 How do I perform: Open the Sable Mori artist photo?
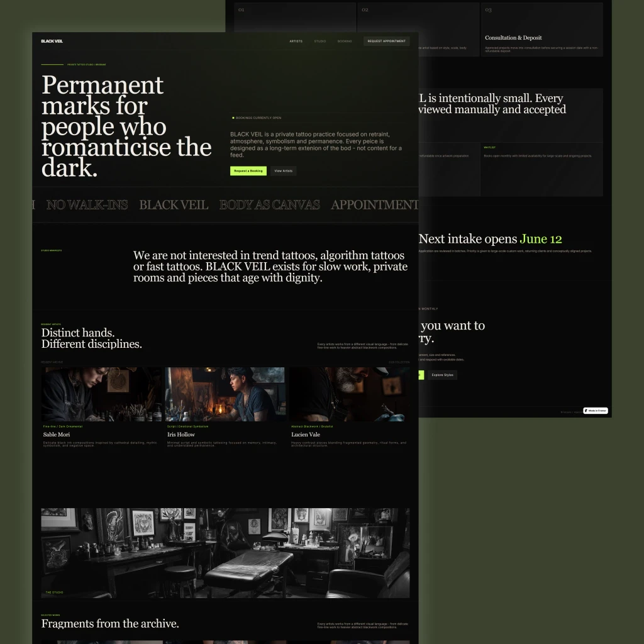coord(101,394)
